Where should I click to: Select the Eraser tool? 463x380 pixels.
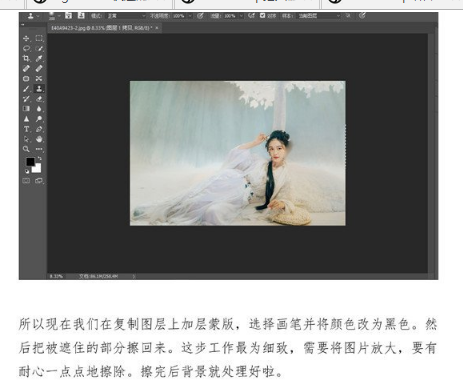[x=39, y=99]
